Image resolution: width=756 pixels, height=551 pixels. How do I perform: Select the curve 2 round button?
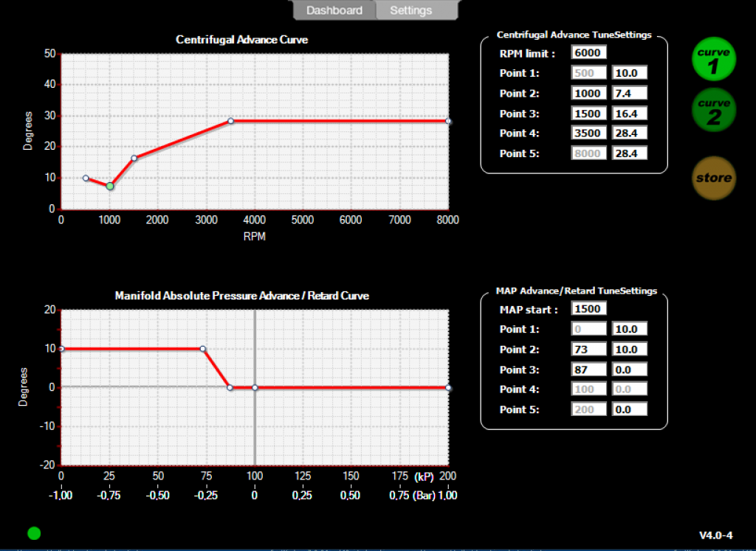click(713, 111)
